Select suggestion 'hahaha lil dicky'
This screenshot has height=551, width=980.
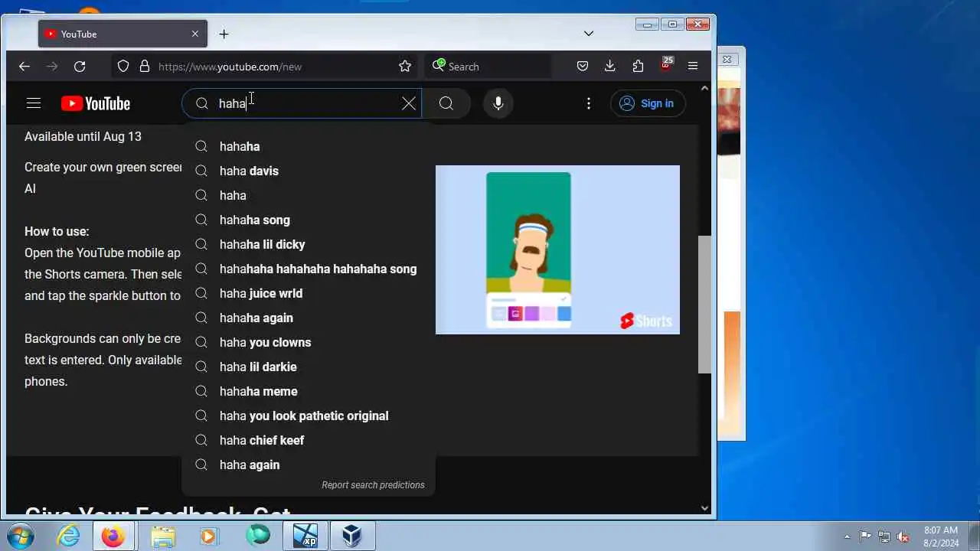pos(309,244)
